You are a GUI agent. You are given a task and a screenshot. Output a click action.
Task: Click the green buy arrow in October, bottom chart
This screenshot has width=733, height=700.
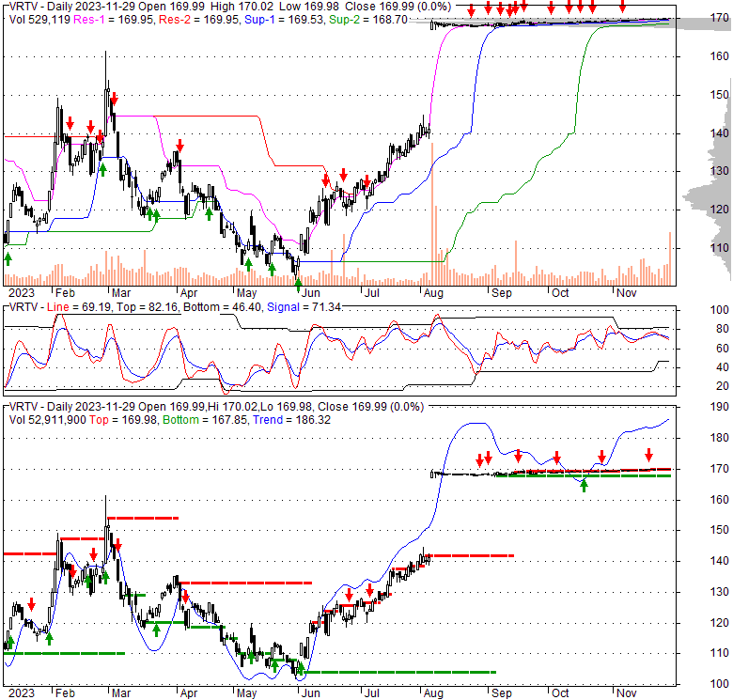click(x=584, y=487)
